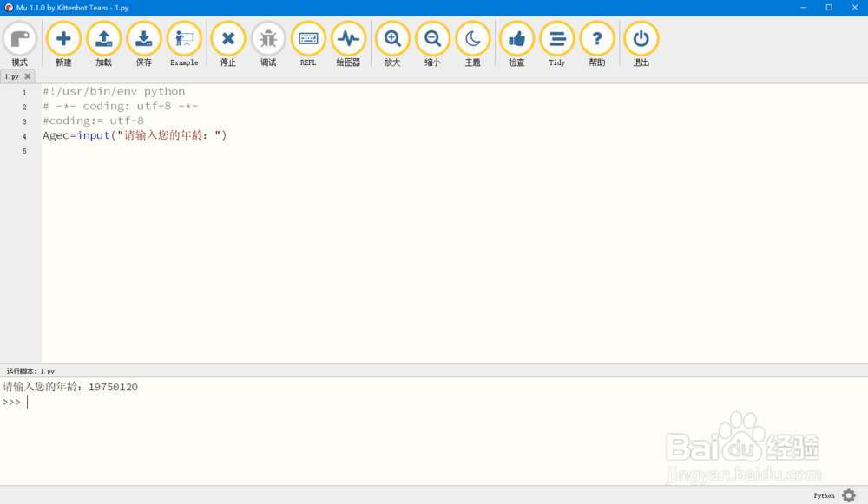Maximize the Mu window
Viewport: 868px width, 504px height.
829,8
